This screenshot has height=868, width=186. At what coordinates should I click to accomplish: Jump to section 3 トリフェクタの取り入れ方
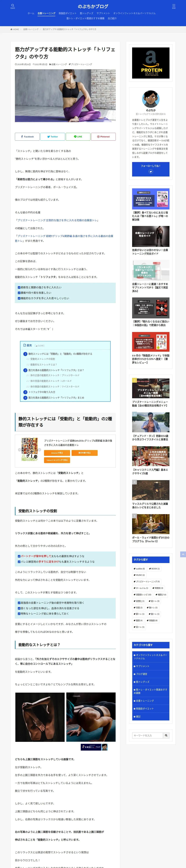coord(42,392)
